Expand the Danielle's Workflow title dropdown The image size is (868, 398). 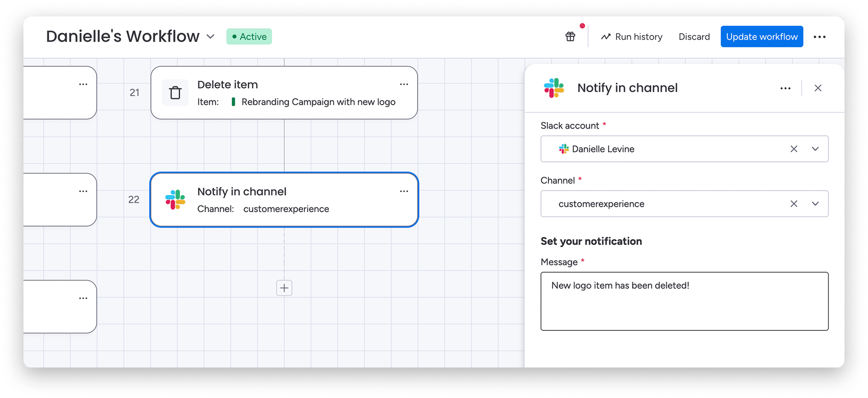(211, 37)
